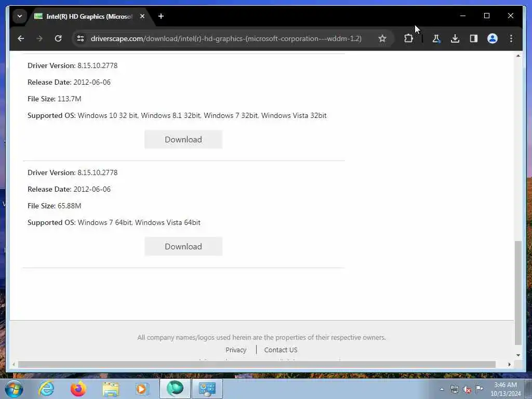The width and height of the screenshot is (532, 399).
Task: Reload the driverscape page
Action: [x=58, y=38]
